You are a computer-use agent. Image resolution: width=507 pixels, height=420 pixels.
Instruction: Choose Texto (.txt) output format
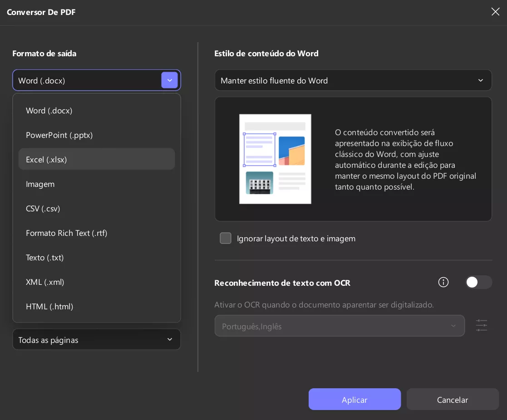click(45, 257)
